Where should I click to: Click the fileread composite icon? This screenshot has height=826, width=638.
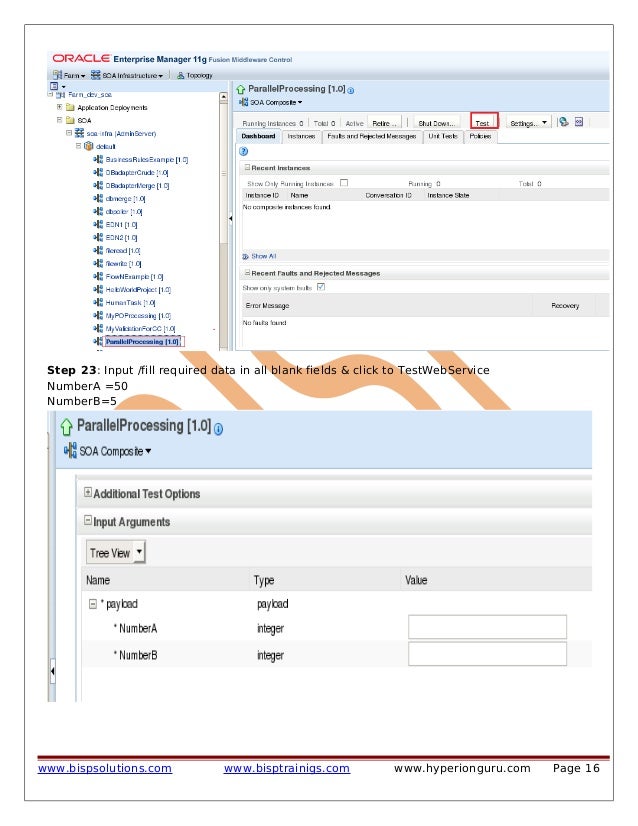pyautogui.click(x=98, y=250)
